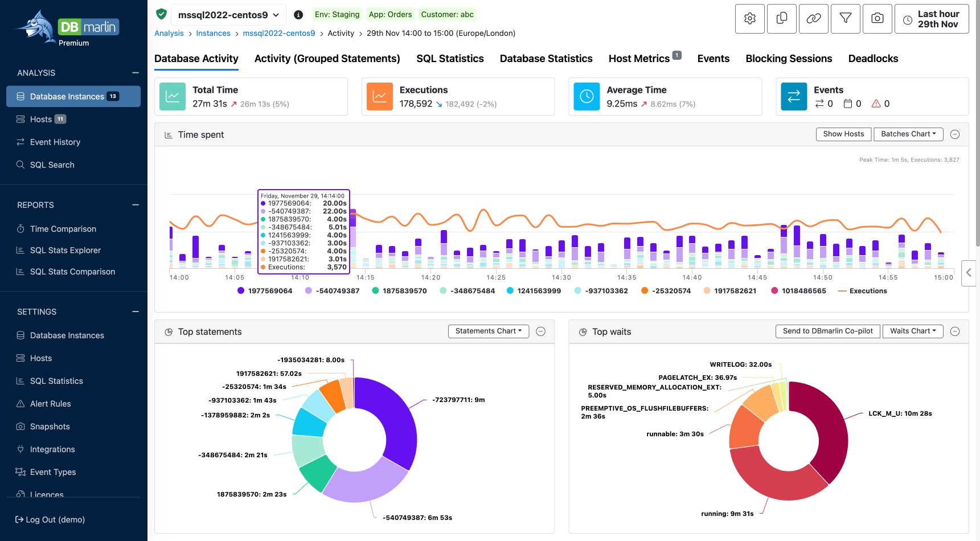Click the Integrations plug icon in sidebar
This screenshot has height=541, width=980.
tap(20, 449)
